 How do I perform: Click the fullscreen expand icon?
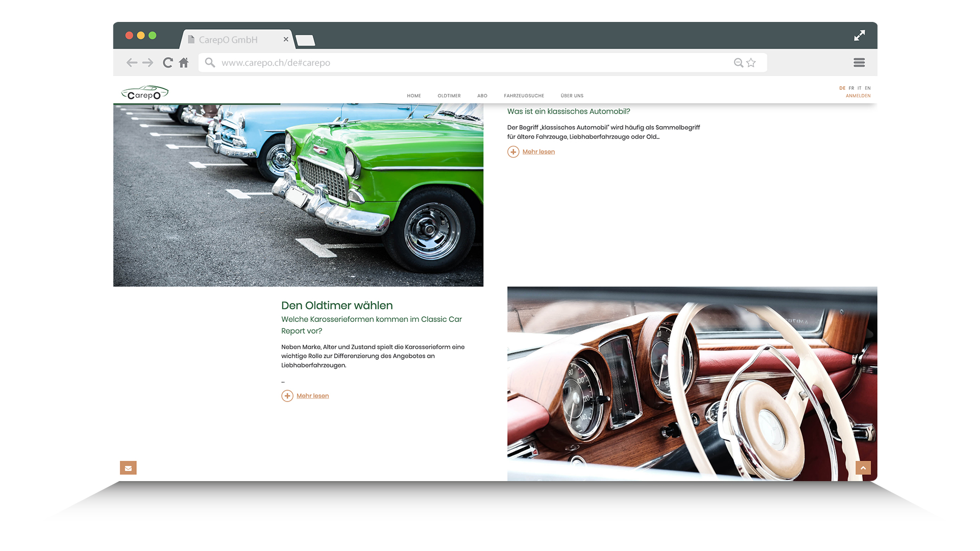click(x=860, y=35)
